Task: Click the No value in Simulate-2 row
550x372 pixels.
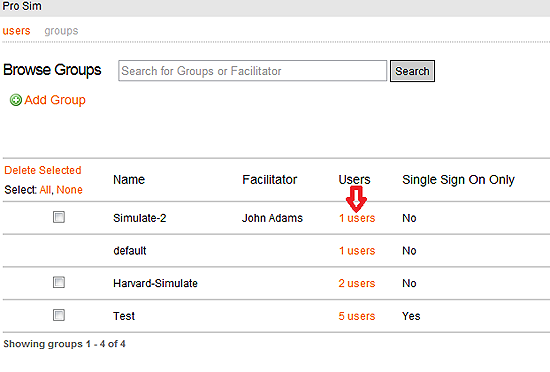Action: (409, 218)
